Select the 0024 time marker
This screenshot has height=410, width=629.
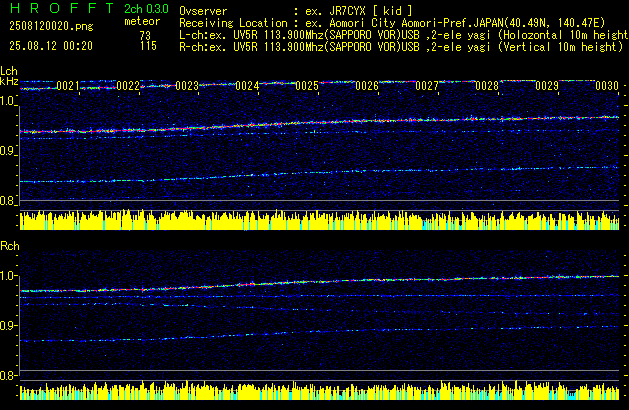coord(247,86)
